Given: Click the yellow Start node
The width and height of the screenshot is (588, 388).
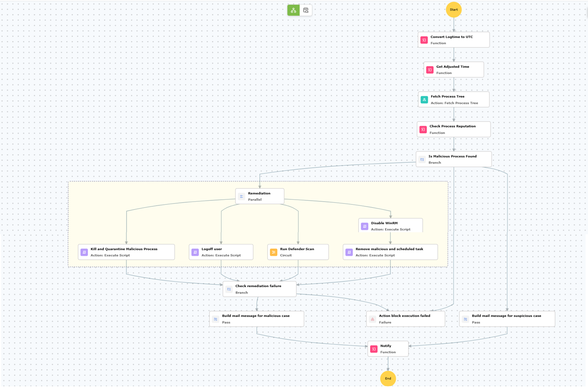Looking at the screenshot, I should tap(454, 9).
